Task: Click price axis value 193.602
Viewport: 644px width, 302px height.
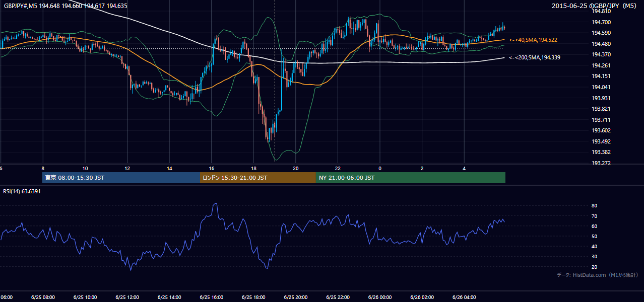Action: pos(601,131)
